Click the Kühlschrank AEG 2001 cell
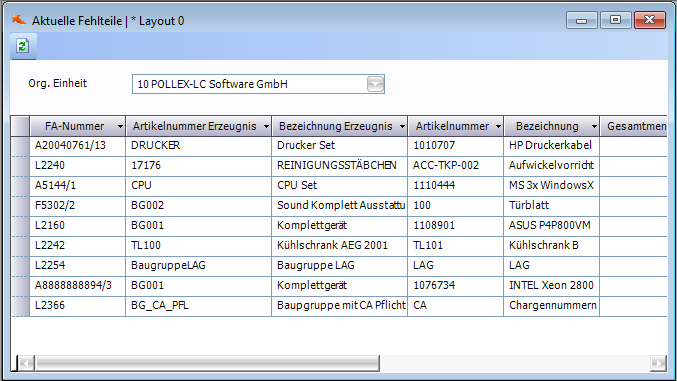This screenshot has width=677, height=381. click(x=339, y=246)
